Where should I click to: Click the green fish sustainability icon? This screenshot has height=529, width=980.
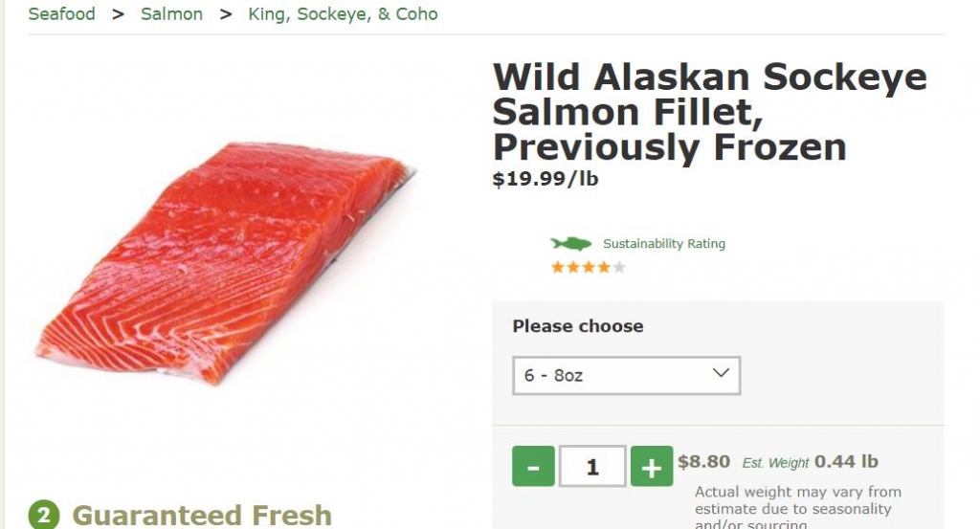[x=570, y=243]
